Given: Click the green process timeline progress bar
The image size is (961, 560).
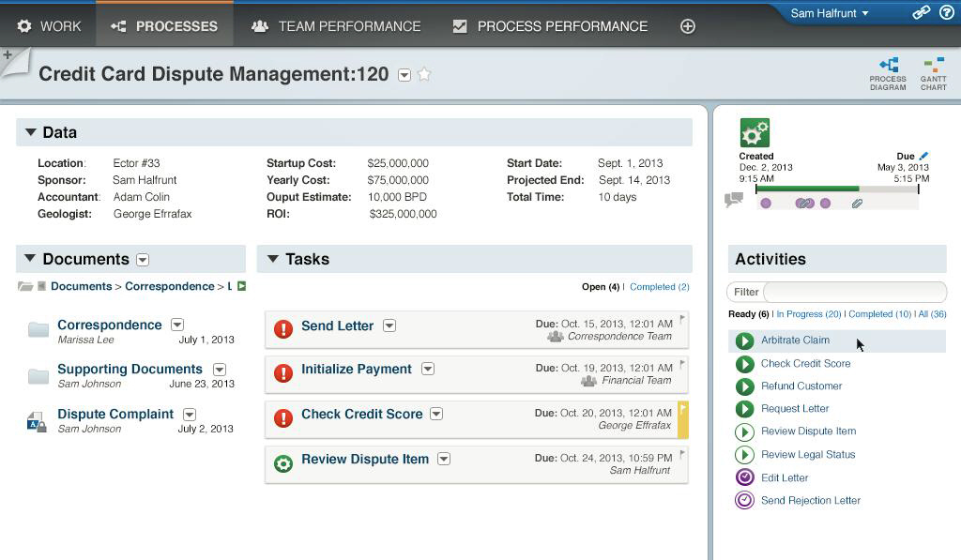Looking at the screenshot, I should (x=807, y=189).
